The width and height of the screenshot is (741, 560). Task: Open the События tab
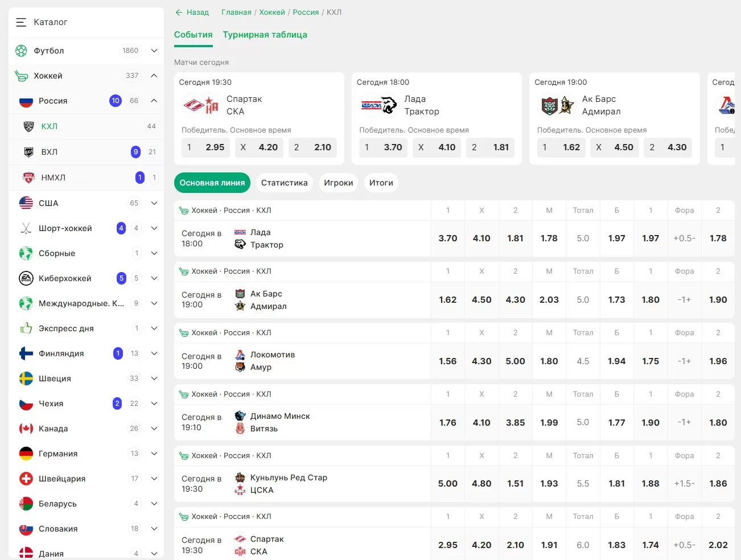pyautogui.click(x=193, y=35)
